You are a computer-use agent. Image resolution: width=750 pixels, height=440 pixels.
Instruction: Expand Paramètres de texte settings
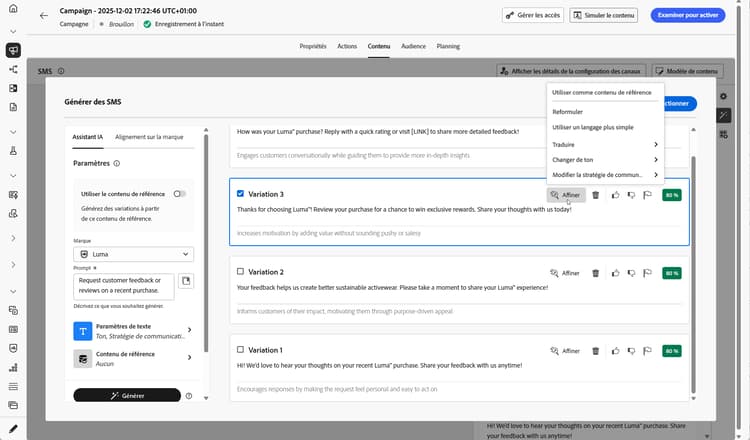(133, 331)
